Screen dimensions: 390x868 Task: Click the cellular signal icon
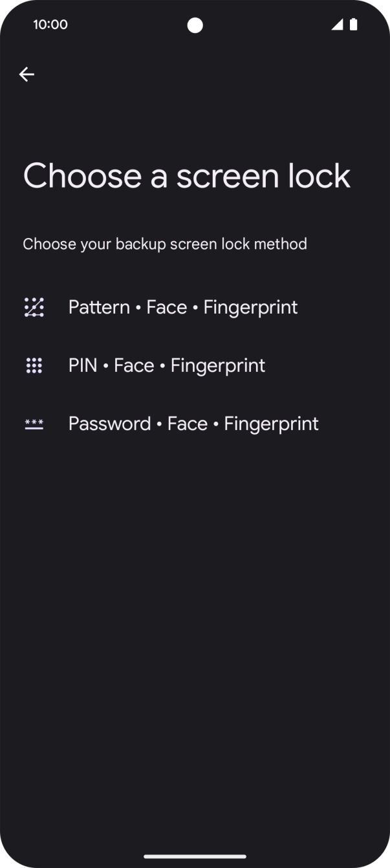tap(338, 25)
